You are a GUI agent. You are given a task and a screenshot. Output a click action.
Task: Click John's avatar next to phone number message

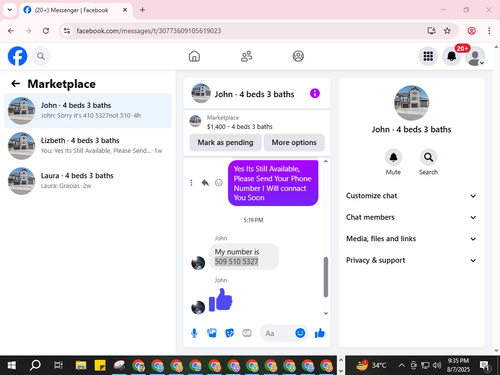pos(198,263)
